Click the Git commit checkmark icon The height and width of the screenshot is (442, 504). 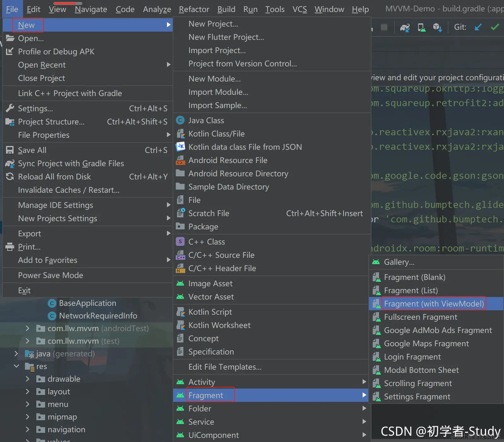[495, 27]
